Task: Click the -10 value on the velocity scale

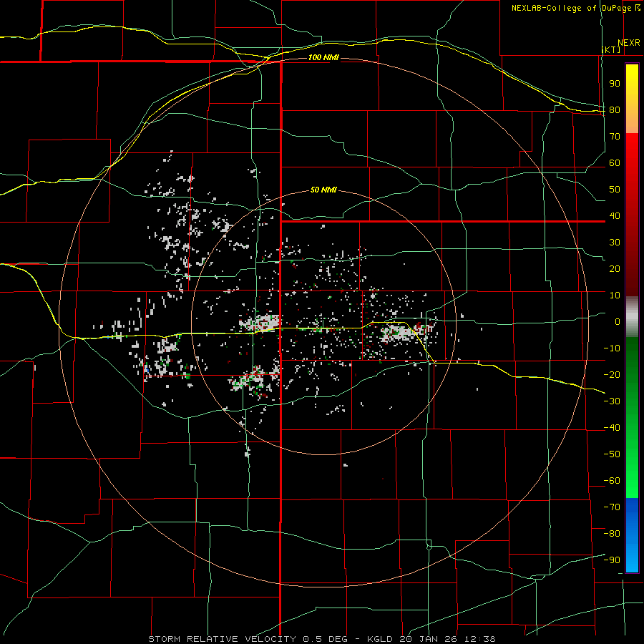Action: point(612,348)
